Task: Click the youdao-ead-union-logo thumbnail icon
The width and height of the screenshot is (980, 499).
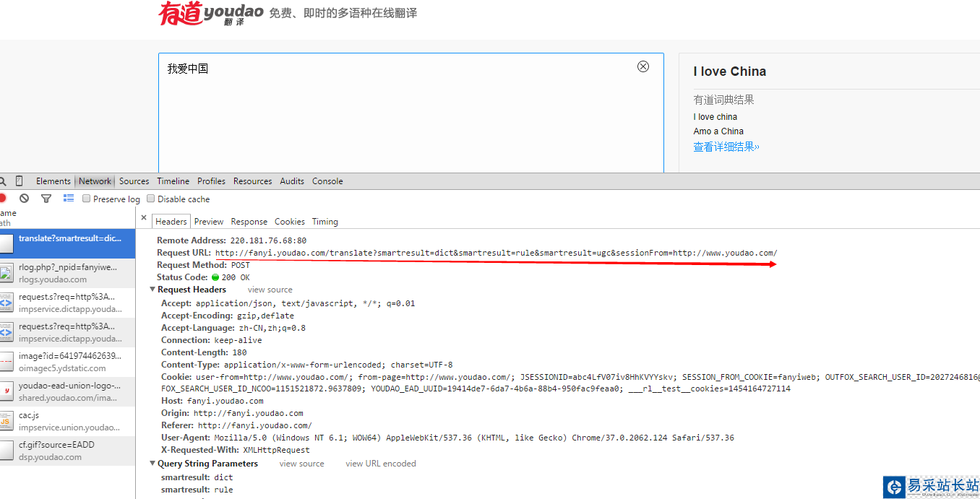Action: point(7,391)
